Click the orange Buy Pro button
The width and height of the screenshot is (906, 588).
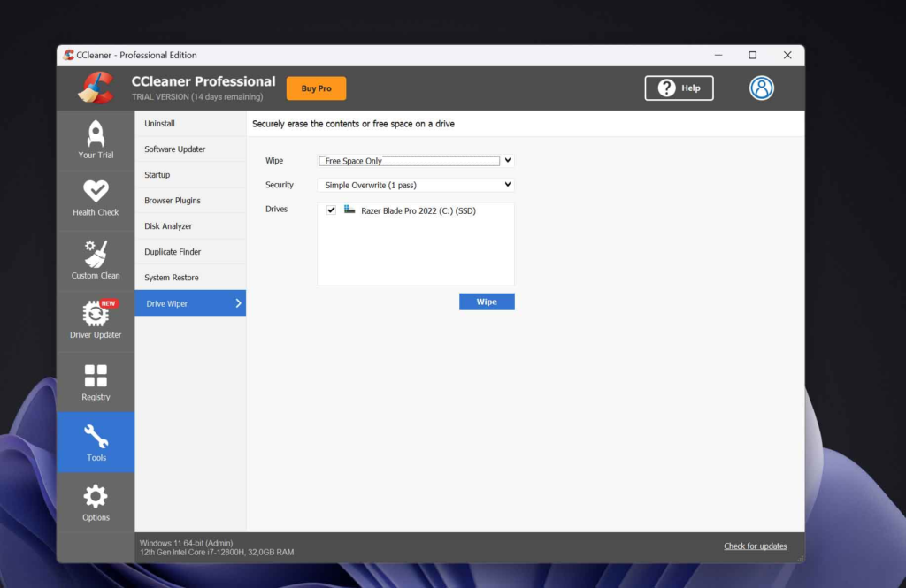[316, 88]
